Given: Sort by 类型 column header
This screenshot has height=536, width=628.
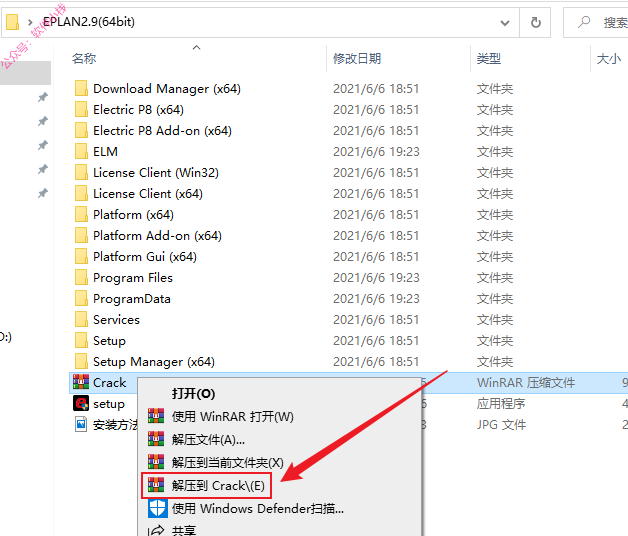Looking at the screenshot, I should click(x=489, y=58).
